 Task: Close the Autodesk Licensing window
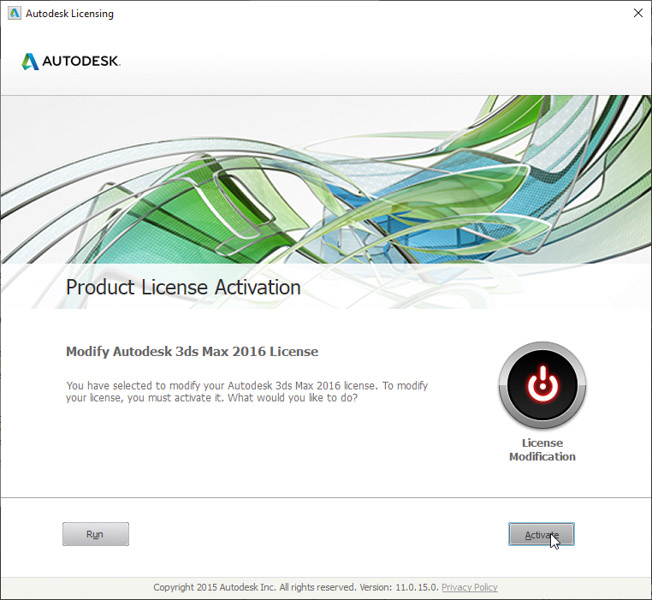tap(637, 14)
